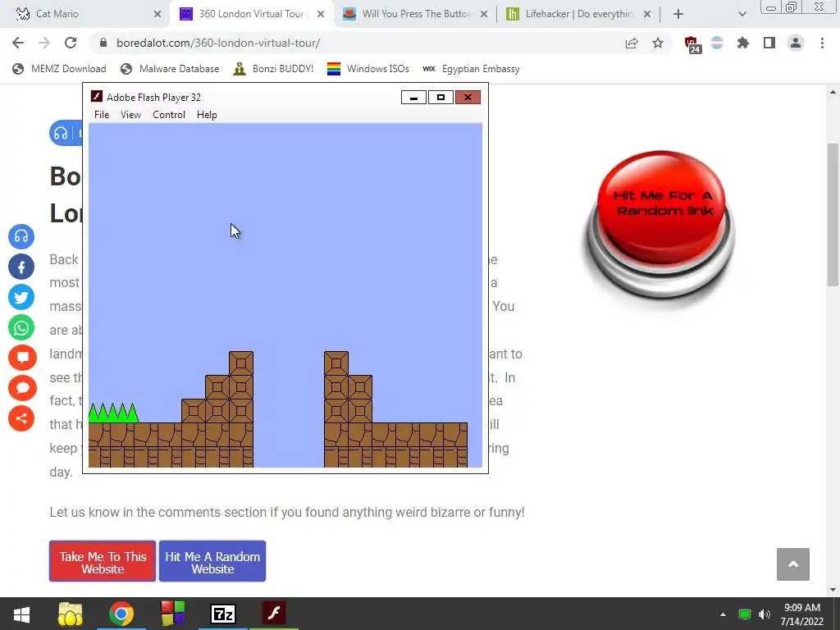Open Flash Player Help menu

pos(207,115)
